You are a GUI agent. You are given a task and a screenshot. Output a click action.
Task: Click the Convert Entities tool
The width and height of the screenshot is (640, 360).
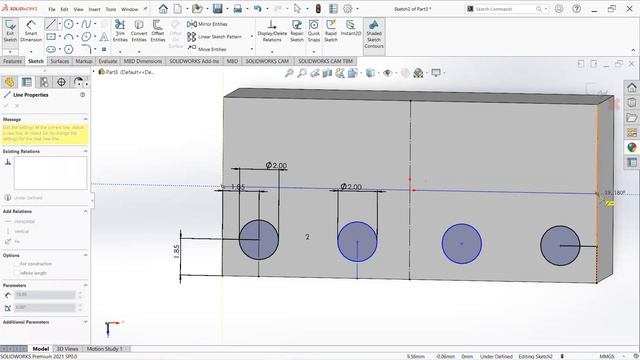pos(139,31)
